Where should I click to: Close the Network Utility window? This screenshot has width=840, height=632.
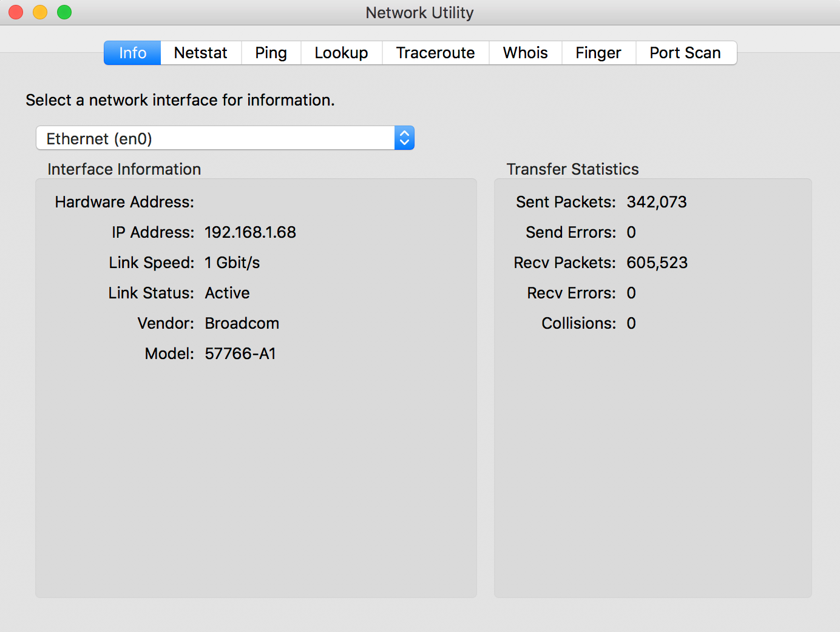point(16,12)
